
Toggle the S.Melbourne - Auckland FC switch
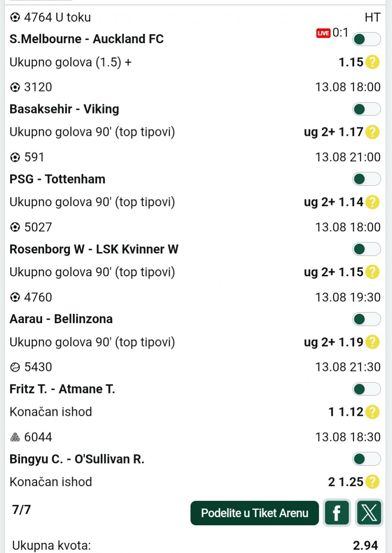click(366, 39)
